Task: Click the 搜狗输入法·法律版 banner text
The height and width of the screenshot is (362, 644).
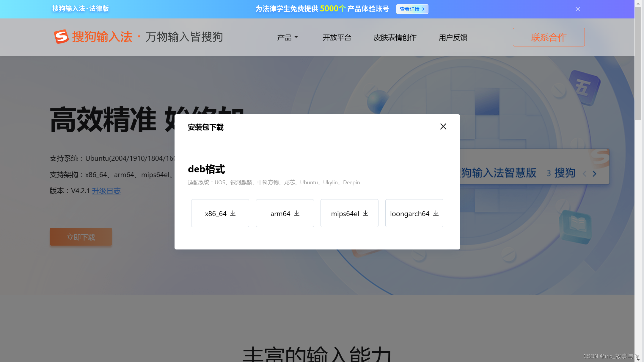Action: 81,9
